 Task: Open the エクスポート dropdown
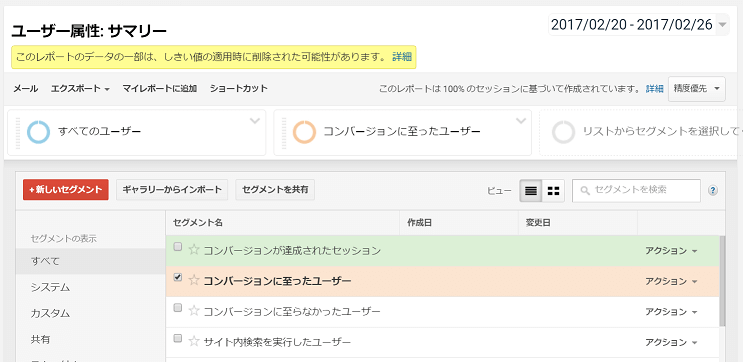coord(80,89)
